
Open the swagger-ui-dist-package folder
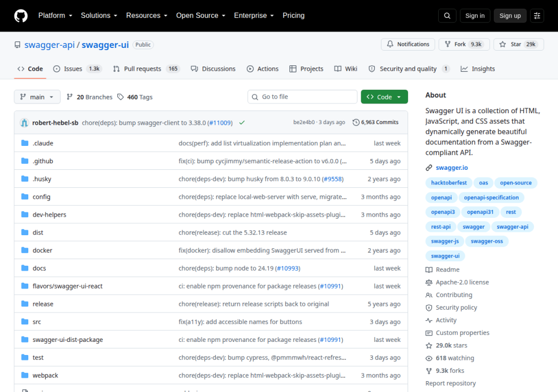(68, 340)
